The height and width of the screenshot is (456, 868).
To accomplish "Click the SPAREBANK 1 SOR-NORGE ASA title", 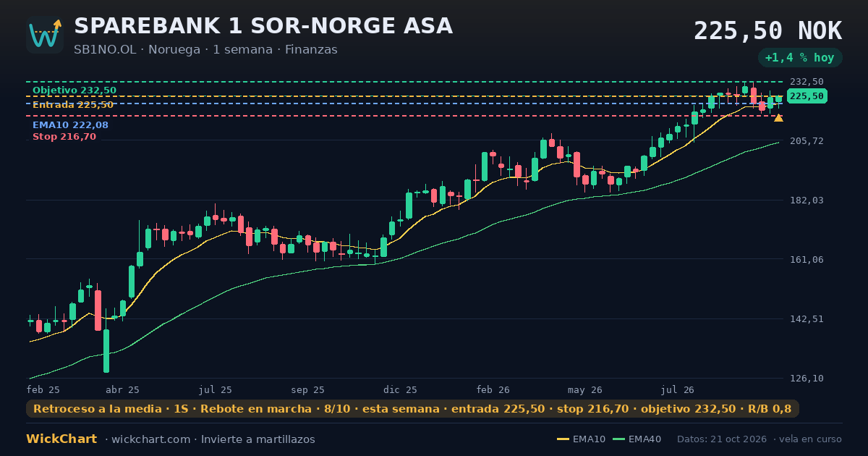I will coord(263,26).
